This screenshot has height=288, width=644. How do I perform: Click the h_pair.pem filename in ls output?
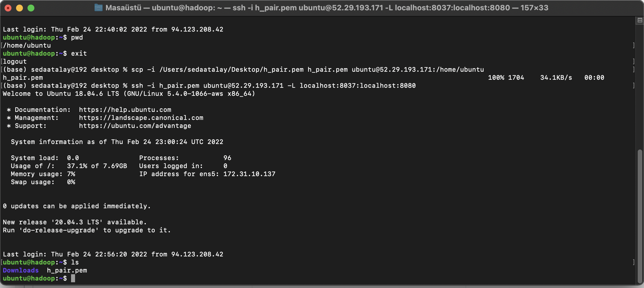(67, 270)
